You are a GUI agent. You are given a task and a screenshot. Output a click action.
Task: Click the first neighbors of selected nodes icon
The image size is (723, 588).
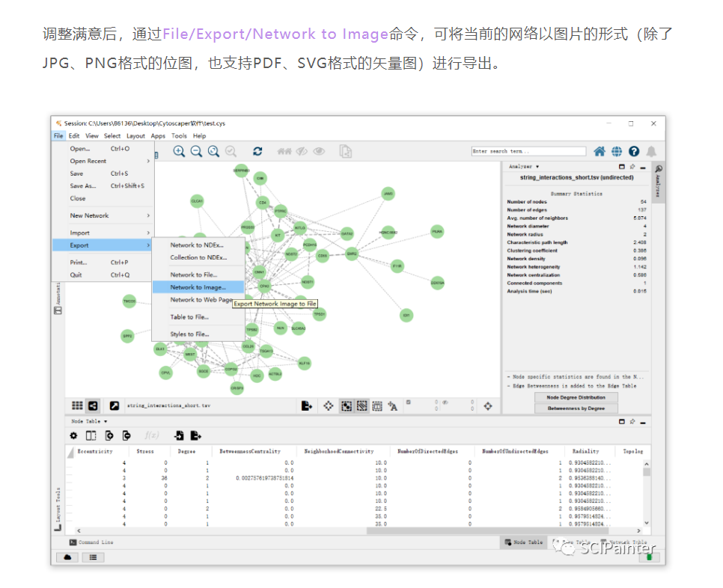tap(284, 151)
